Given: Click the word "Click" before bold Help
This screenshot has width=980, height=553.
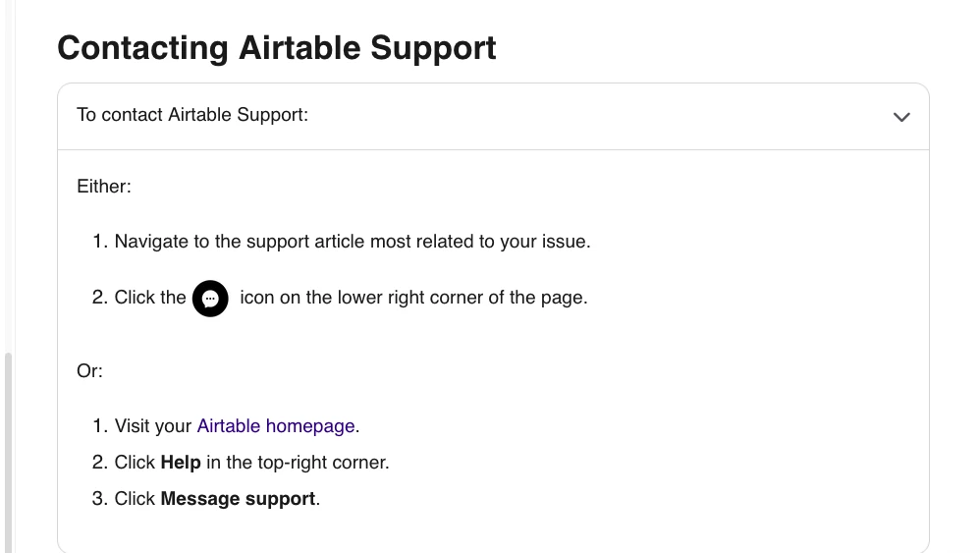Looking at the screenshot, I should pos(135,463).
